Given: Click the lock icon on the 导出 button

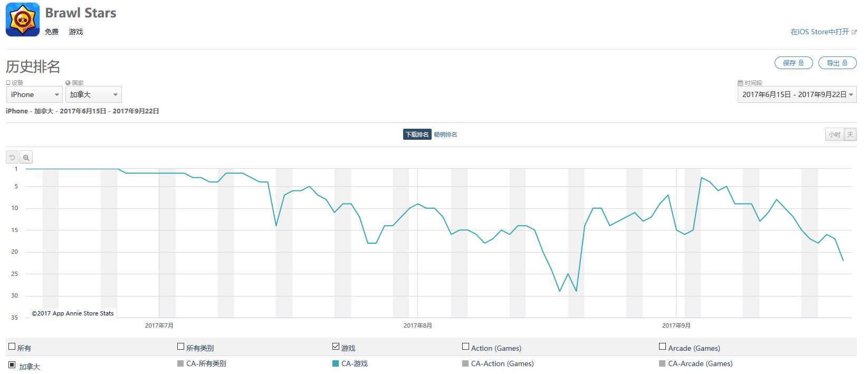Looking at the screenshot, I should 845,63.
